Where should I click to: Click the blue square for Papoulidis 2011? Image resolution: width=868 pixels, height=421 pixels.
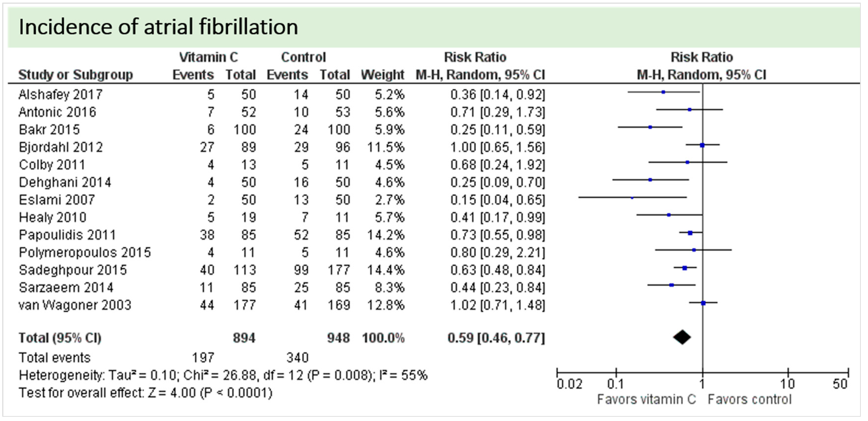(690, 233)
